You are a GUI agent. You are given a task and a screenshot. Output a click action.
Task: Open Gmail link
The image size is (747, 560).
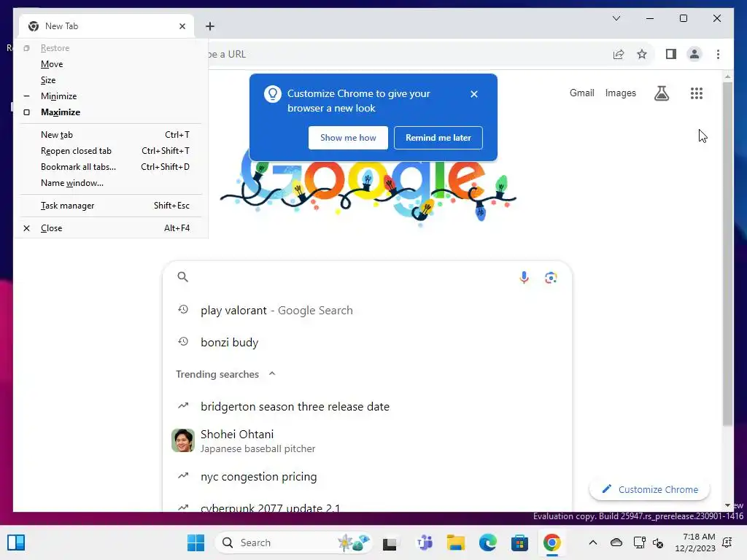[x=581, y=93]
